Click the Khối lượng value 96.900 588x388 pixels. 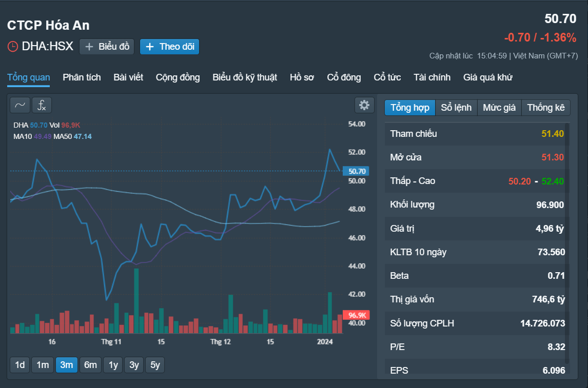point(550,205)
